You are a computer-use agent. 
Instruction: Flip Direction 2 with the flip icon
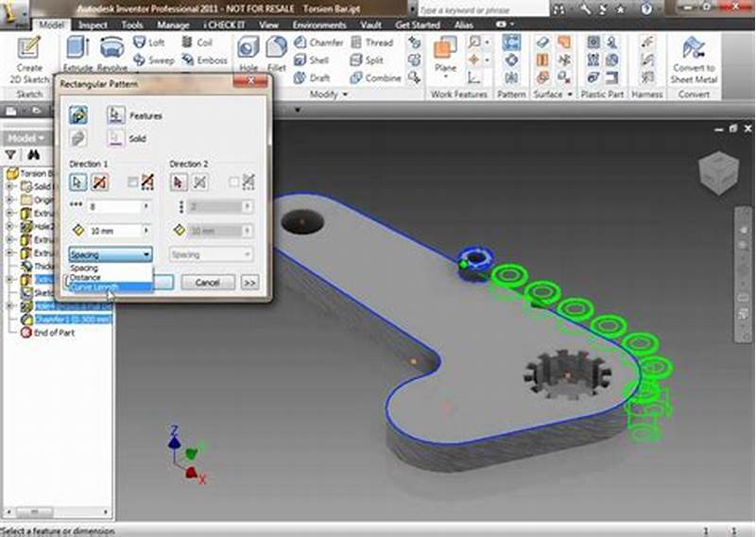pos(200,182)
